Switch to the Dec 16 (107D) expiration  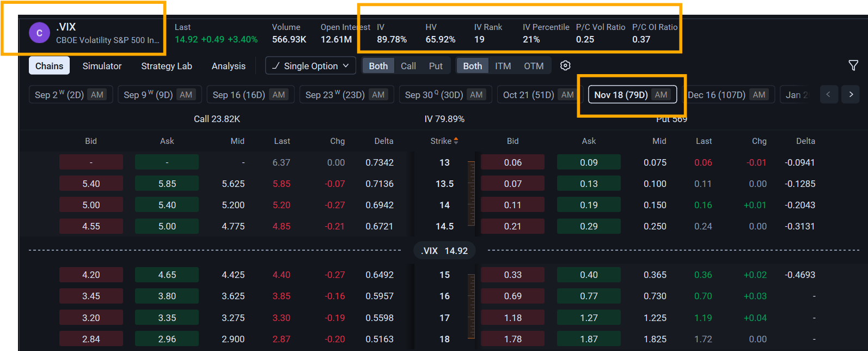pyautogui.click(x=729, y=94)
